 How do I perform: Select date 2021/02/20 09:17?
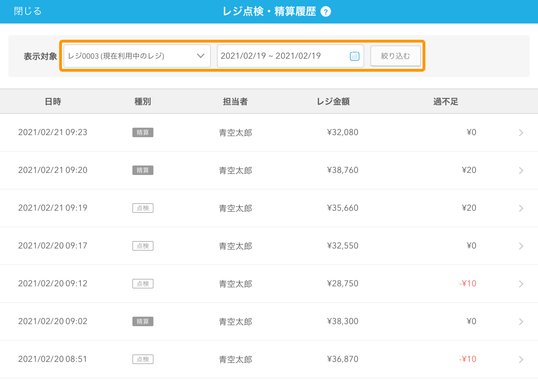(x=53, y=246)
